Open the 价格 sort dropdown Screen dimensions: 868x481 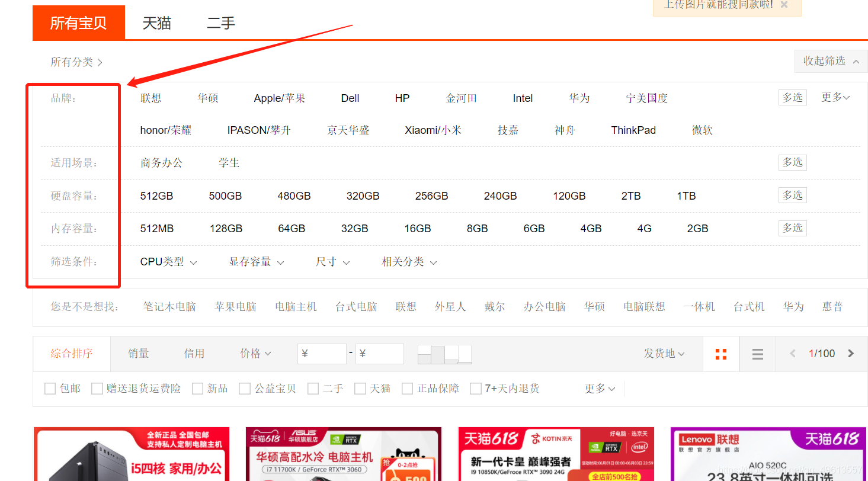coord(255,354)
